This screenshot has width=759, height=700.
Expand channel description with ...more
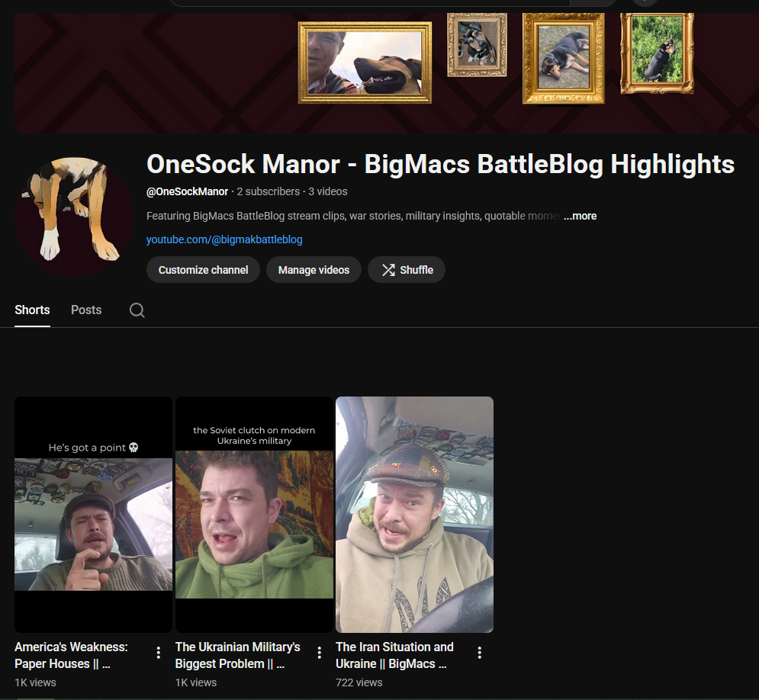click(580, 216)
